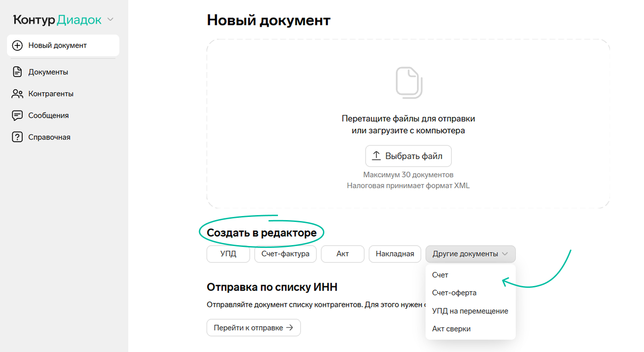Click the Сообщения speech bubble icon

coord(17,116)
